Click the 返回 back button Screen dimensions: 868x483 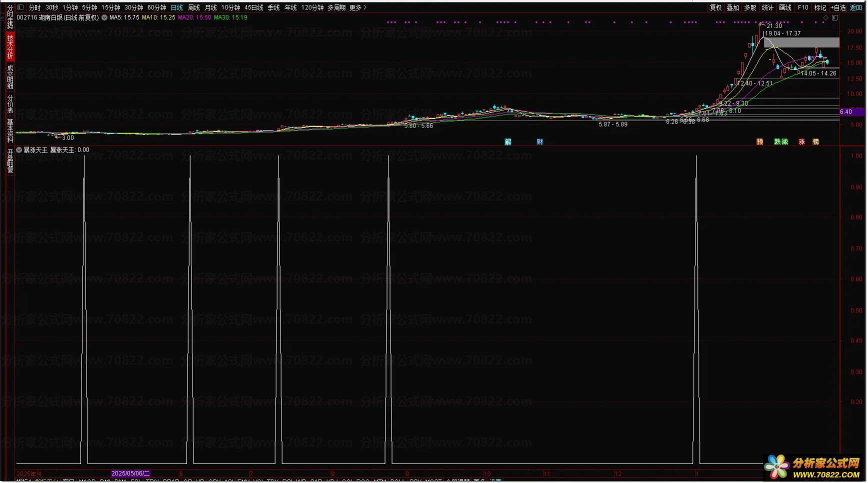pyautogui.click(x=856, y=7)
